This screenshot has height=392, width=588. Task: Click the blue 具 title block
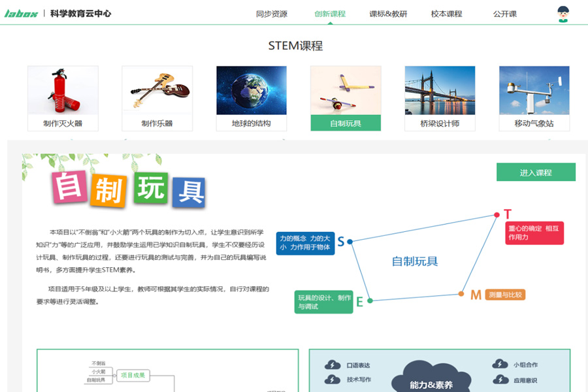pos(189,192)
